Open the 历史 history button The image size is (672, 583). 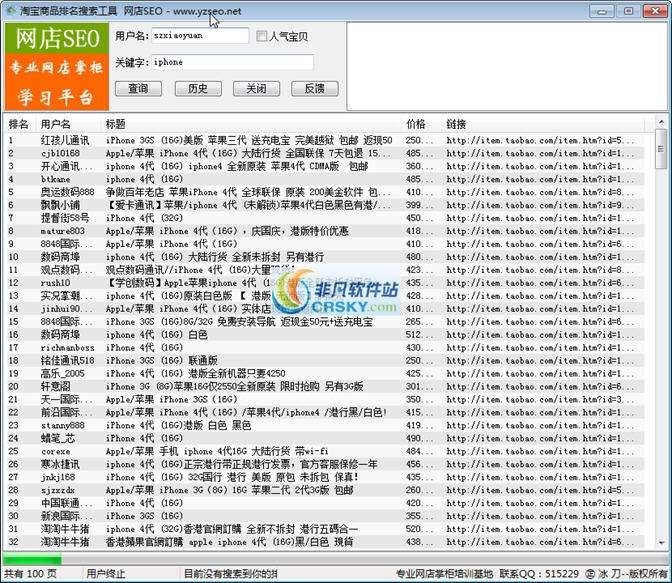click(x=198, y=89)
